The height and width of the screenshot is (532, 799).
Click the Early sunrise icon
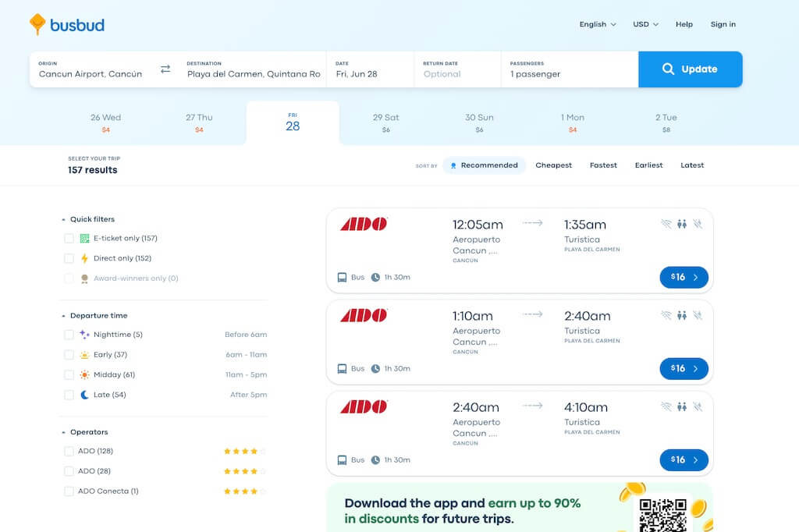(x=84, y=355)
